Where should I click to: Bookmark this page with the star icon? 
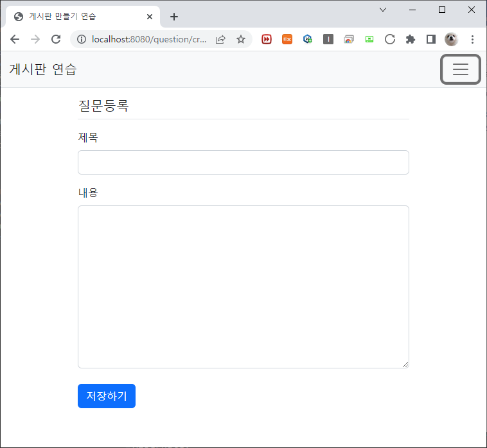(241, 39)
